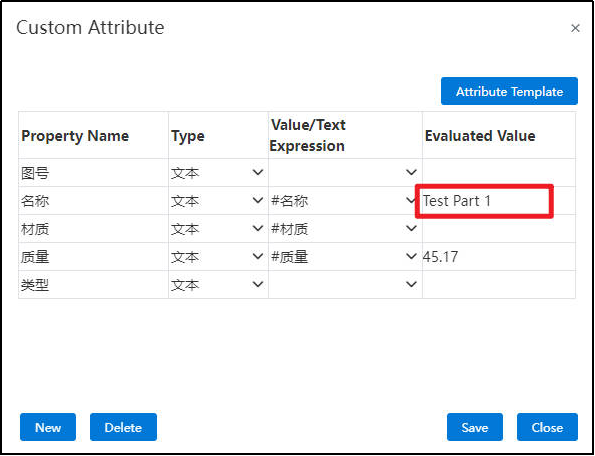The width and height of the screenshot is (595, 456).
Task: Click the Close button at bottom
Action: click(x=547, y=427)
